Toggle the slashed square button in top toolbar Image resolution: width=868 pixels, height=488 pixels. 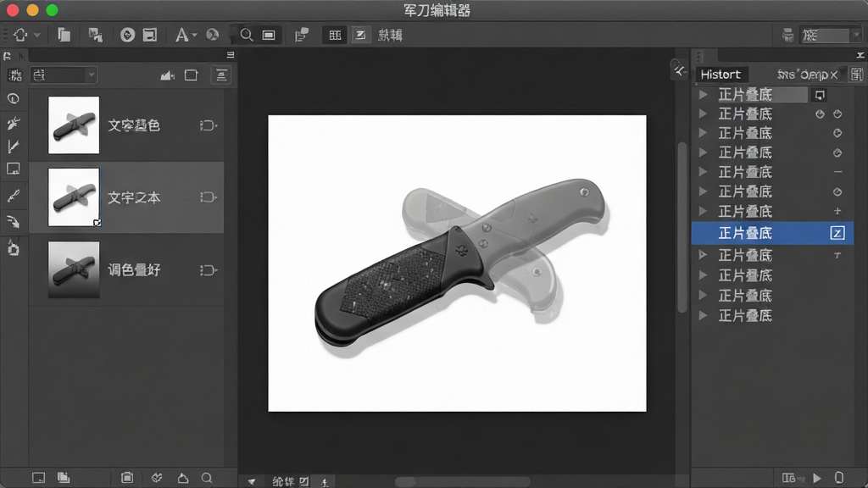[x=360, y=36]
